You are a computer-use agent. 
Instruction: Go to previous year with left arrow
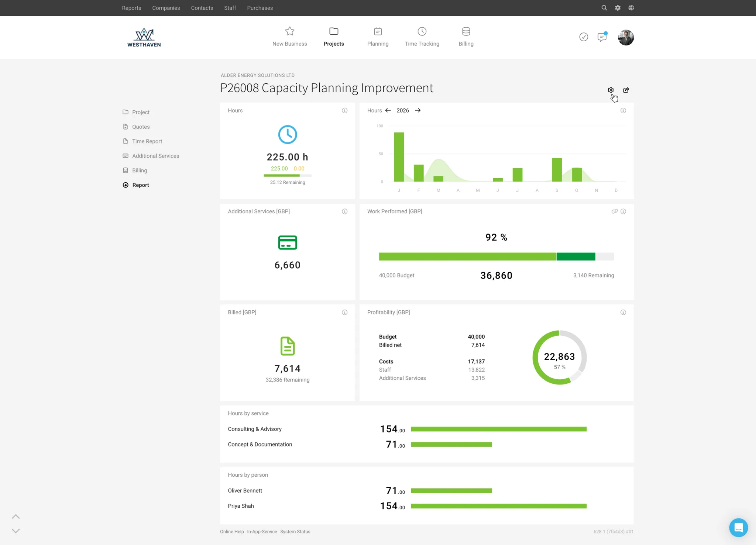click(x=388, y=110)
